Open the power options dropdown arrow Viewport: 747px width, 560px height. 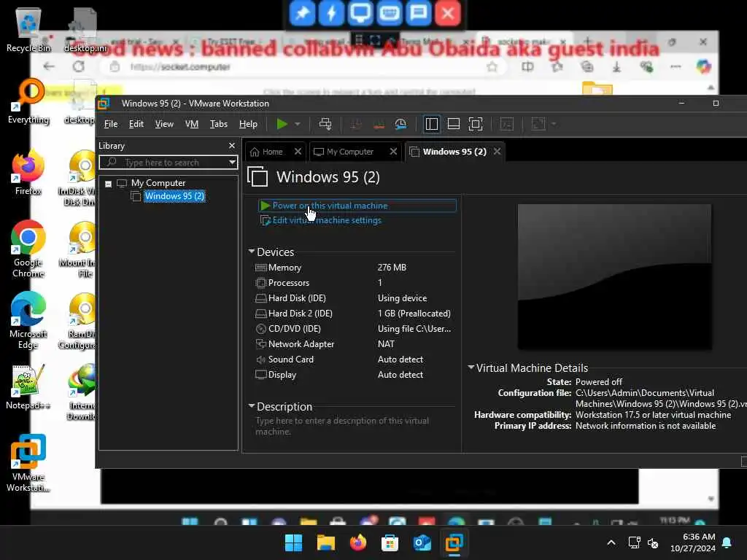click(298, 124)
